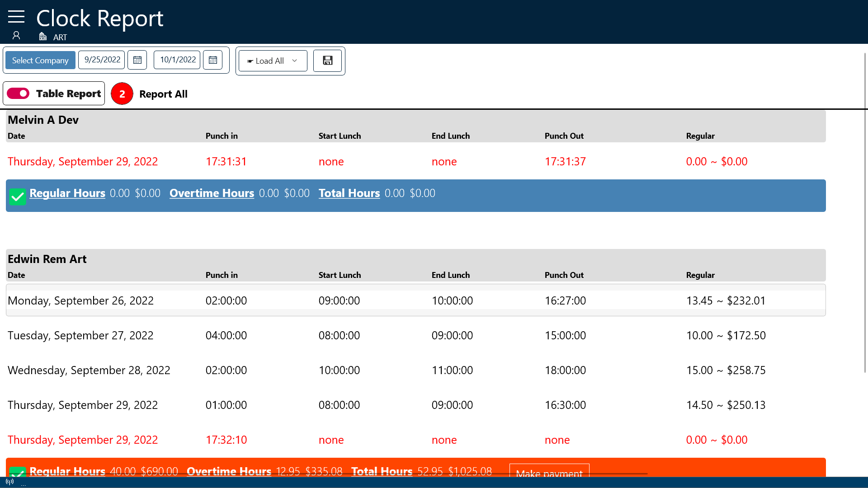
Task: Open Melvin's Overtime Hours link
Action: pos(212,193)
